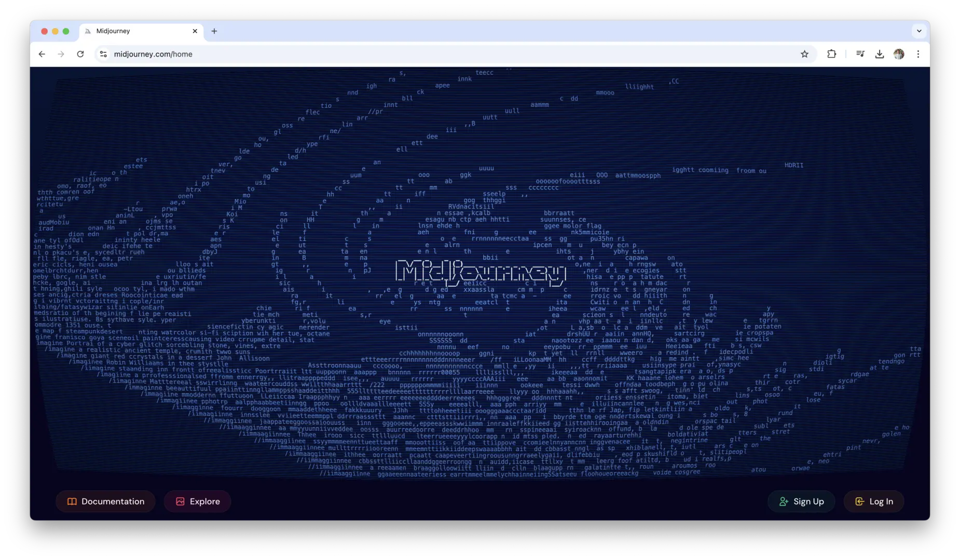Image resolution: width=960 pixels, height=560 pixels.
Task: Minimize the browser window
Action: tap(55, 31)
